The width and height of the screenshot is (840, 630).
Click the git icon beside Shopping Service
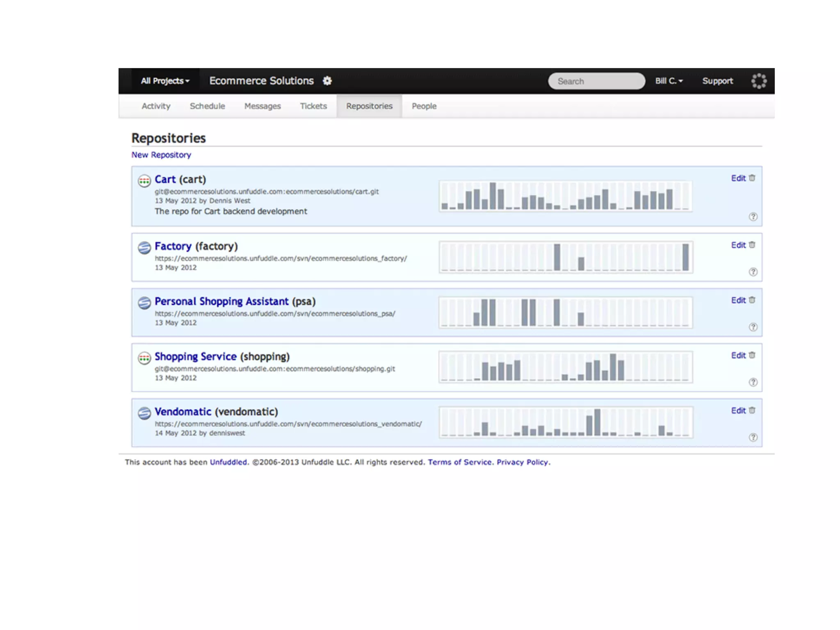(144, 358)
